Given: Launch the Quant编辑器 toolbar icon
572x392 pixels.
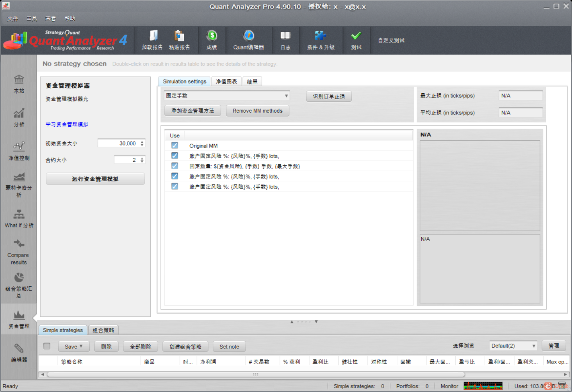Looking at the screenshot, I should click(249, 40).
